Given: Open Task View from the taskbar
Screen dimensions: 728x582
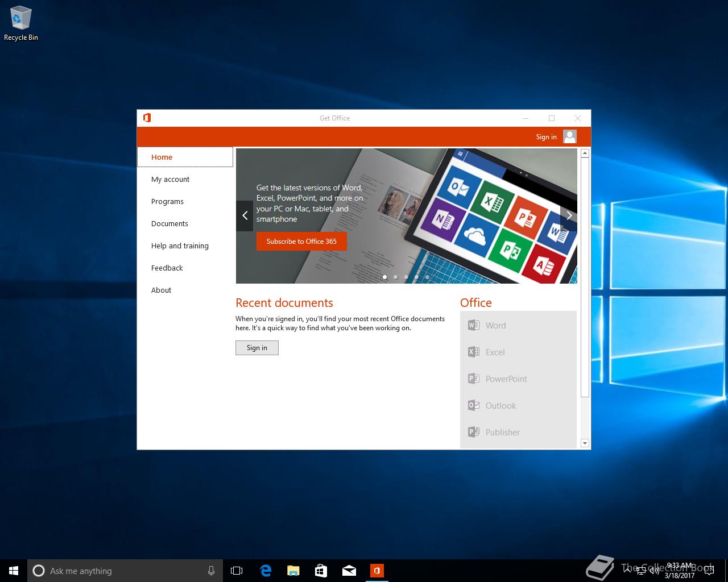Looking at the screenshot, I should [237, 571].
